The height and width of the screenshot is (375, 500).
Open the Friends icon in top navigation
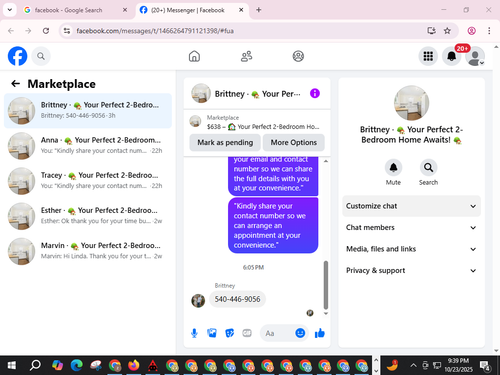[x=246, y=56]
